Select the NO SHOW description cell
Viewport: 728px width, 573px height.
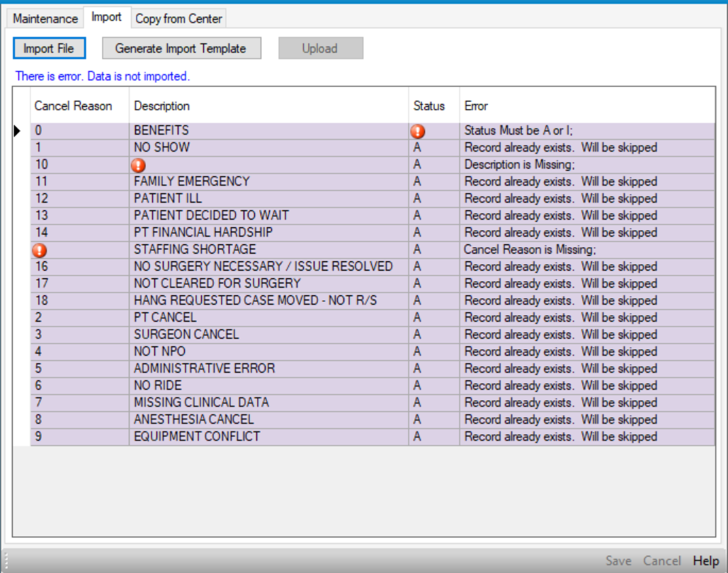tap(162, 147)
